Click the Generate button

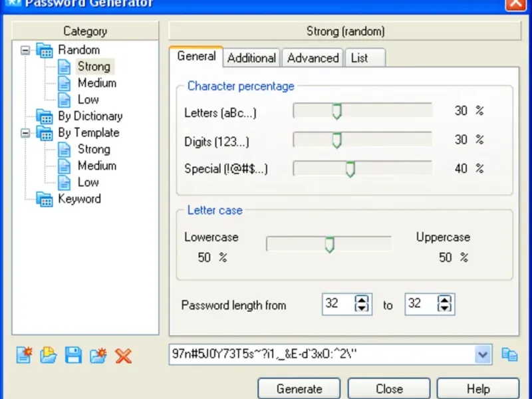click(299, 389)
